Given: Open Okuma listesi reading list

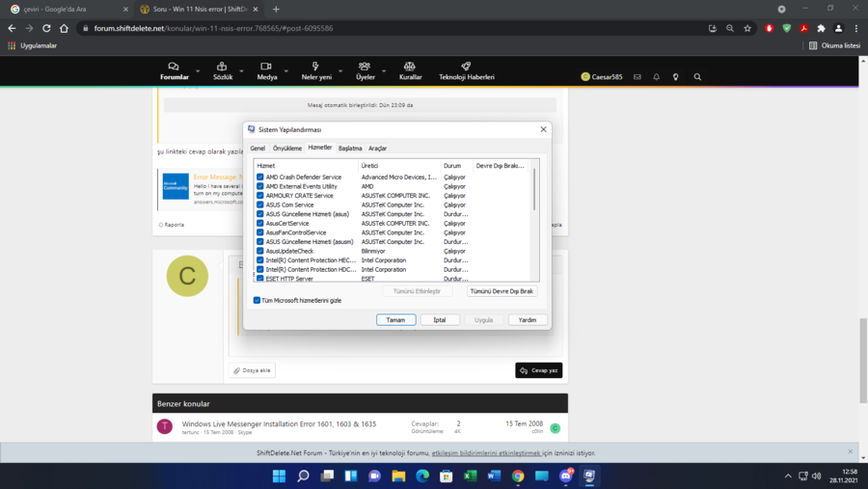Looking at the screenshot, I should [x=835, y=45].
